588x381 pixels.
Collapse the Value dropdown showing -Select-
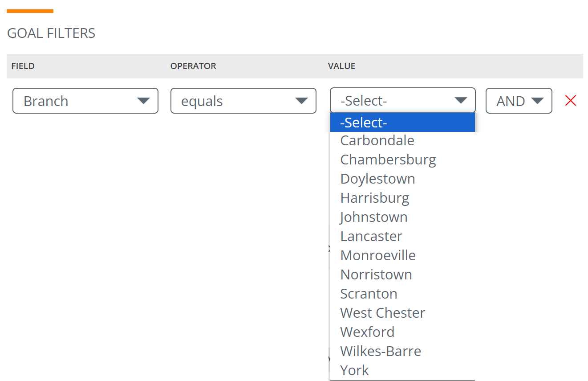[x=403, y=100]
